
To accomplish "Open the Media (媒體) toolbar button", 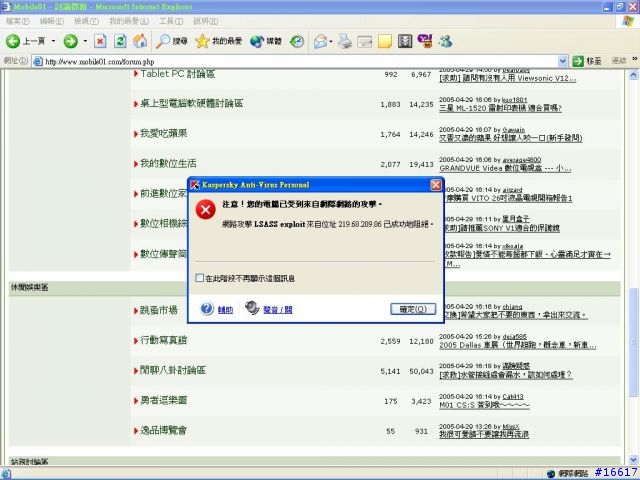I will tap(266, 41).
